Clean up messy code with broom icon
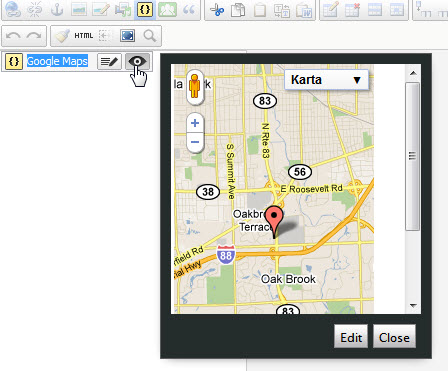 (x=62, y=36)
